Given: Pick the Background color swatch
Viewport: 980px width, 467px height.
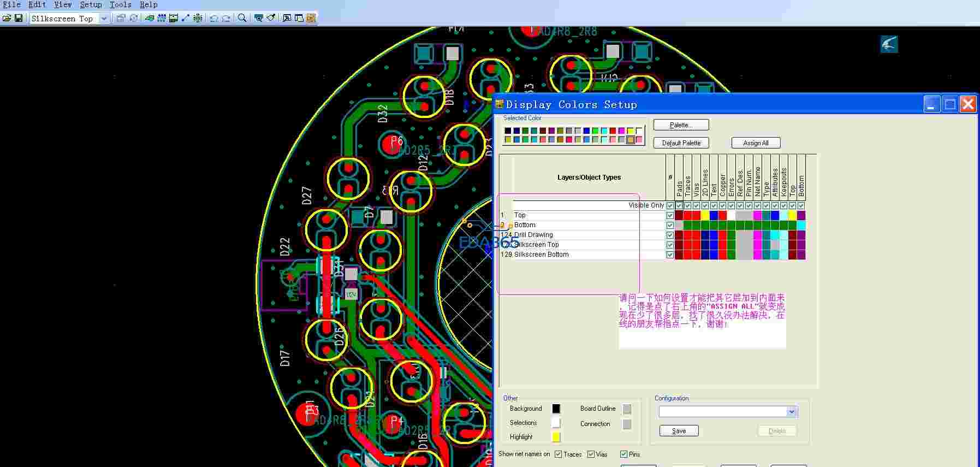Looking at the screenshot, I should (x=556, y=409).
